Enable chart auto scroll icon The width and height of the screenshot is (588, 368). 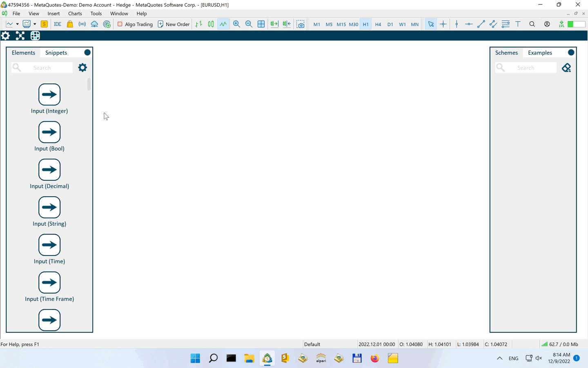coord(274,24)
